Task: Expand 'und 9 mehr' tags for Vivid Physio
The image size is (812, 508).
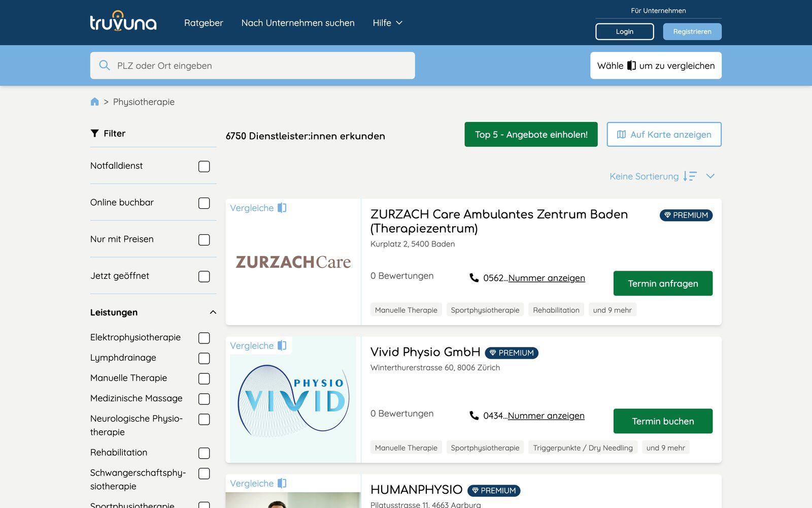Action: (x=665, y=448)
